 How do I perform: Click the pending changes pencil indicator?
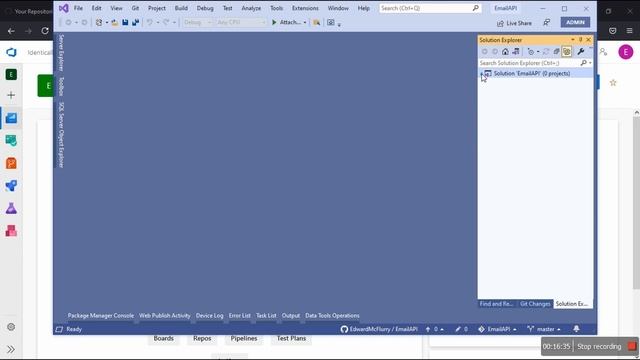coord(461,329)
